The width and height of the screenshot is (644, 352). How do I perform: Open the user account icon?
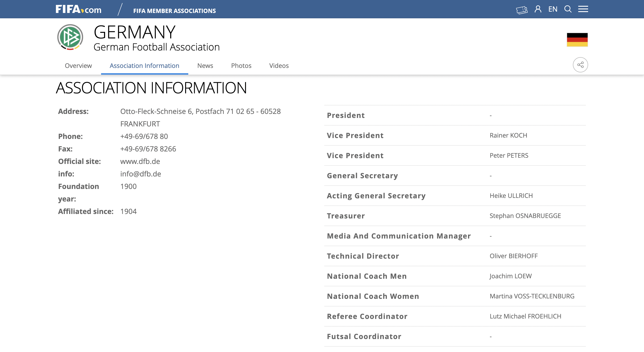point(538,9)
